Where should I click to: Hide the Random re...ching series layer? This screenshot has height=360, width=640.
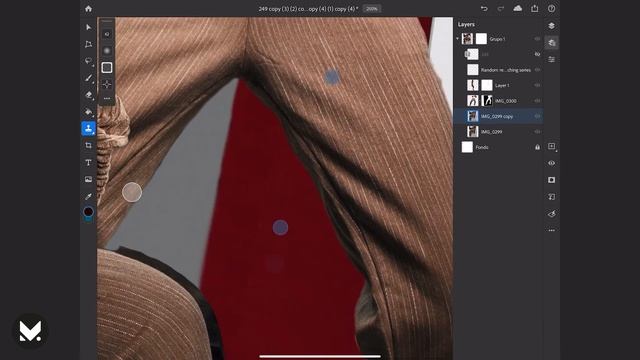pos(537,70)
